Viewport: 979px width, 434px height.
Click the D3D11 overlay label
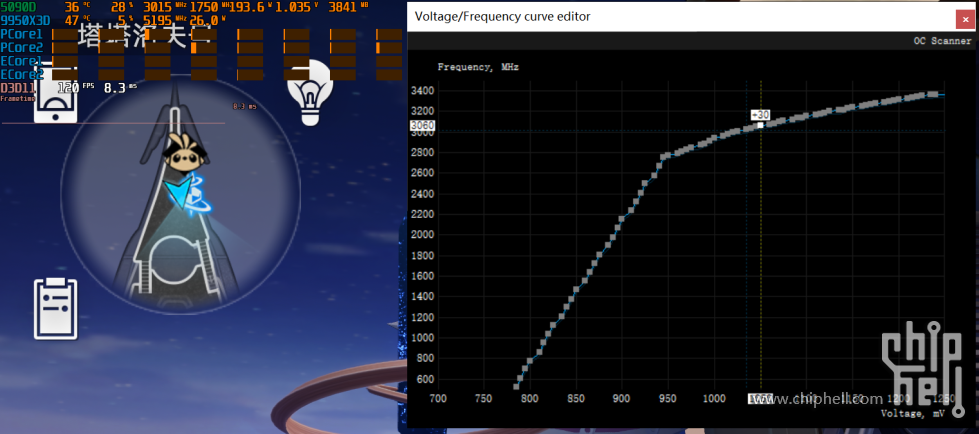[18, 87]
